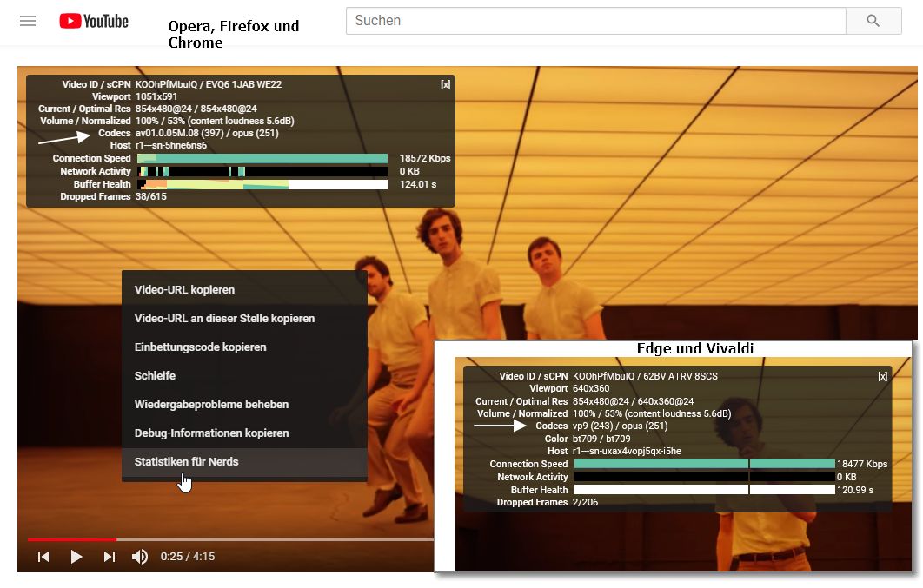The width and height of the screenshot is (923, 588).
Task: Open the YouTube hamburger guide menu
Action: click(x=28, y=21)
